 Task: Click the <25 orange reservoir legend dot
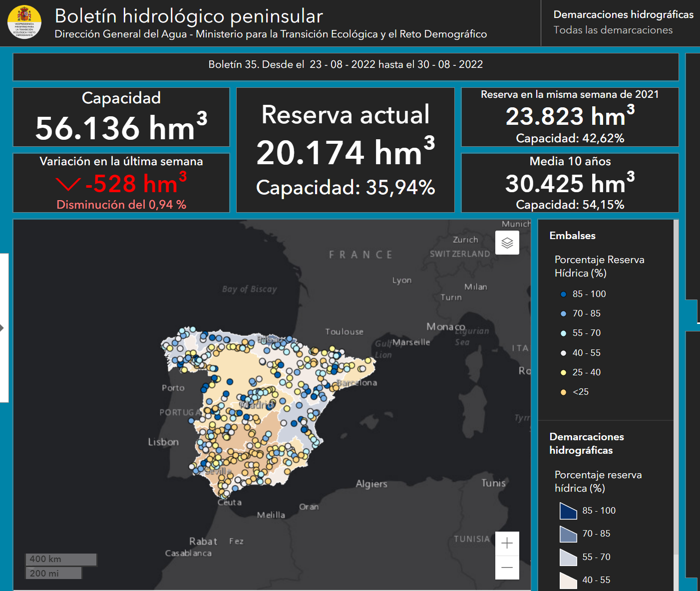563,392
